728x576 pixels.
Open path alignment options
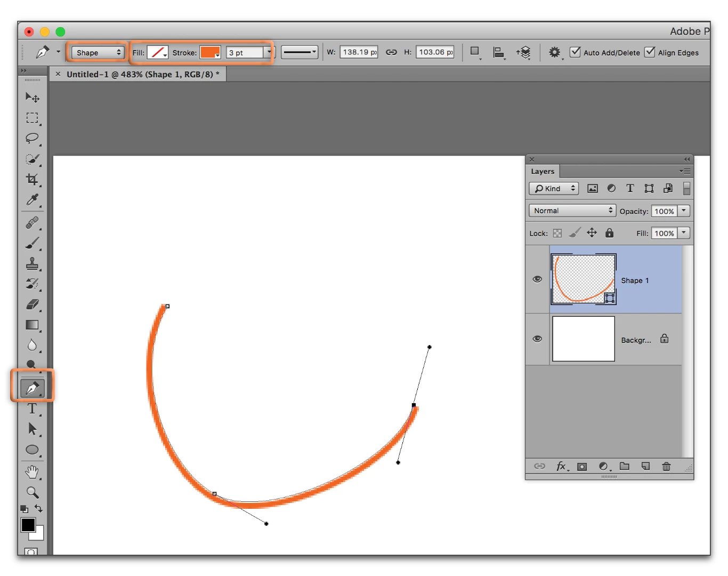(498, 52)
